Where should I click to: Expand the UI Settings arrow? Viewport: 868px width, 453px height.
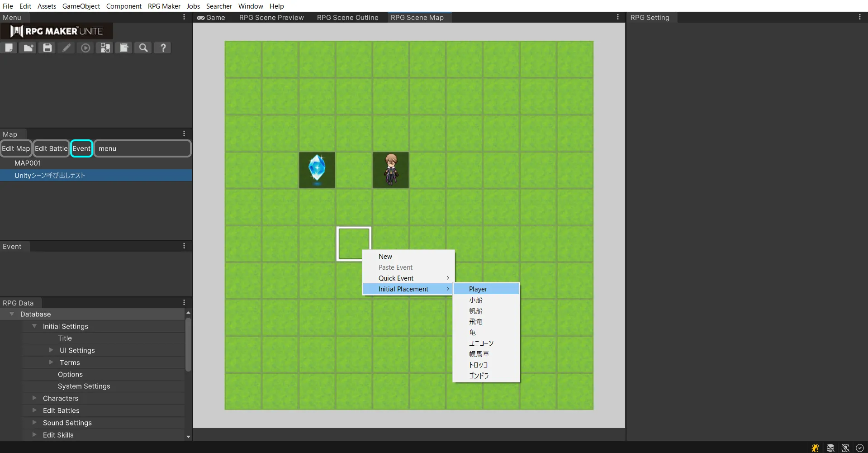51,350
